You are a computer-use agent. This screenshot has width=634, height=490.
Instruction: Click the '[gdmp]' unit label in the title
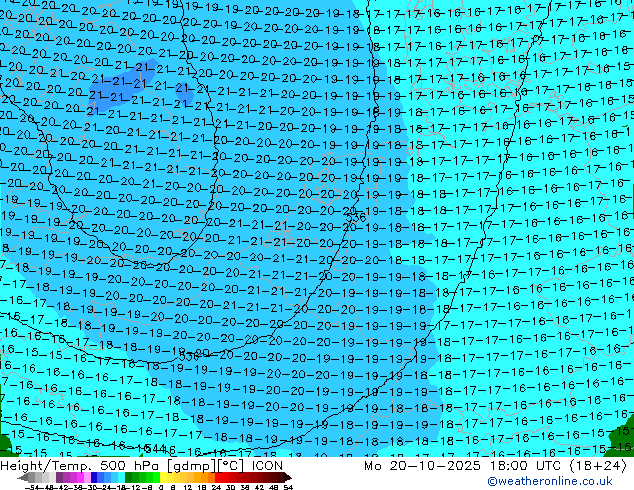pyautogui.click(x=192, y=466)
